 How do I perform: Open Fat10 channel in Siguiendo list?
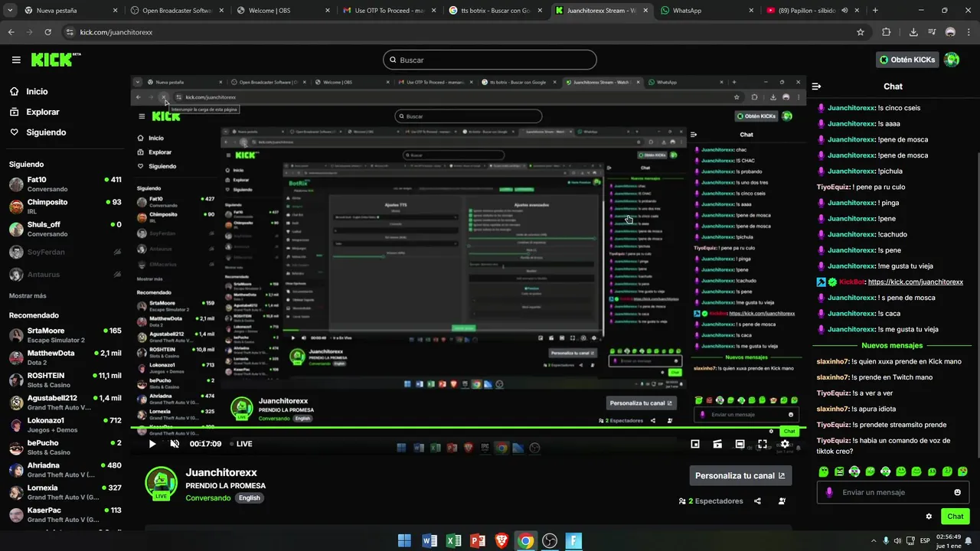[65, 184]
